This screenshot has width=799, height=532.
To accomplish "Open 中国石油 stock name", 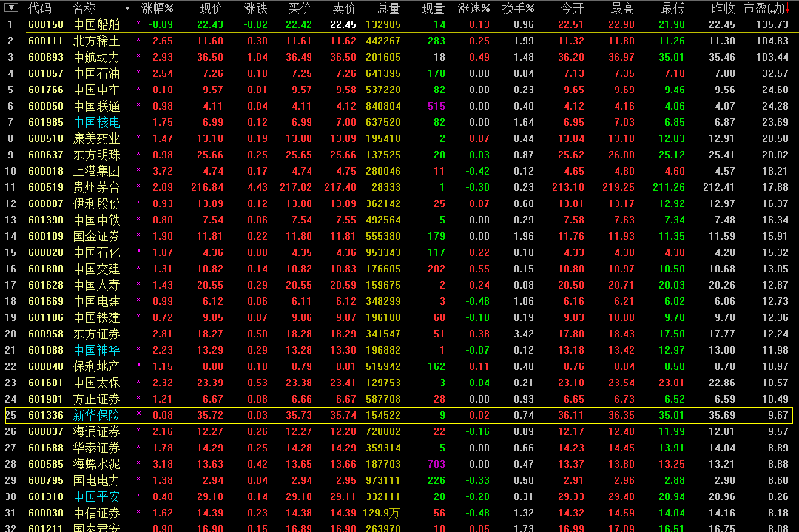I will pyautogui.click(x=97, y=73).
